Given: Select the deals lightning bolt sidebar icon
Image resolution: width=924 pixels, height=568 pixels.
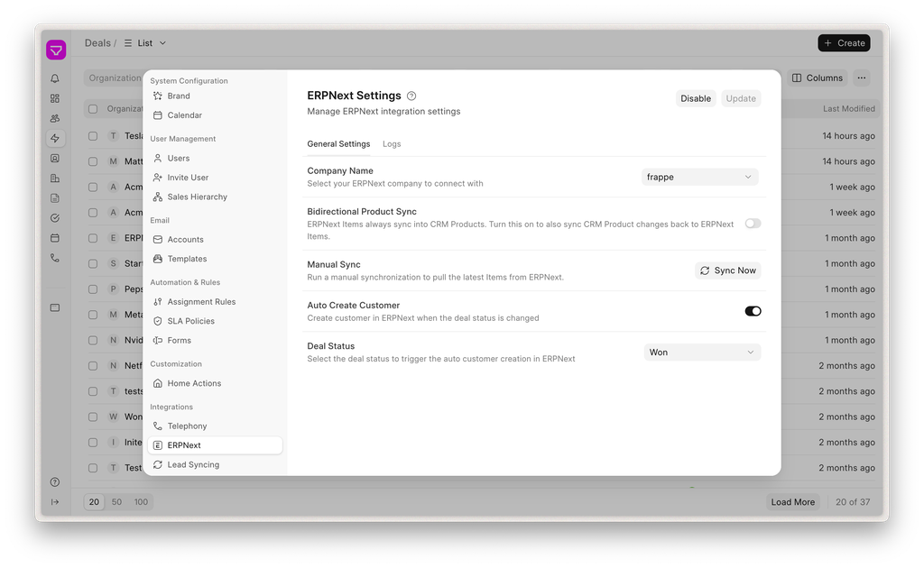Looking at the screenshot, I should click(55, 138).
